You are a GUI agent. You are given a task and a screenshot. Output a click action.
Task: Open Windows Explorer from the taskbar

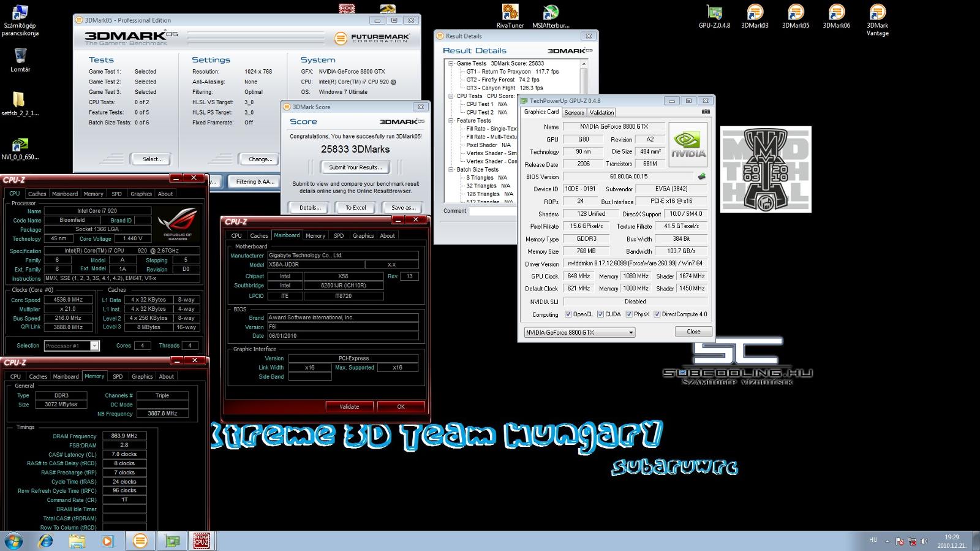(x=77, y=541)
